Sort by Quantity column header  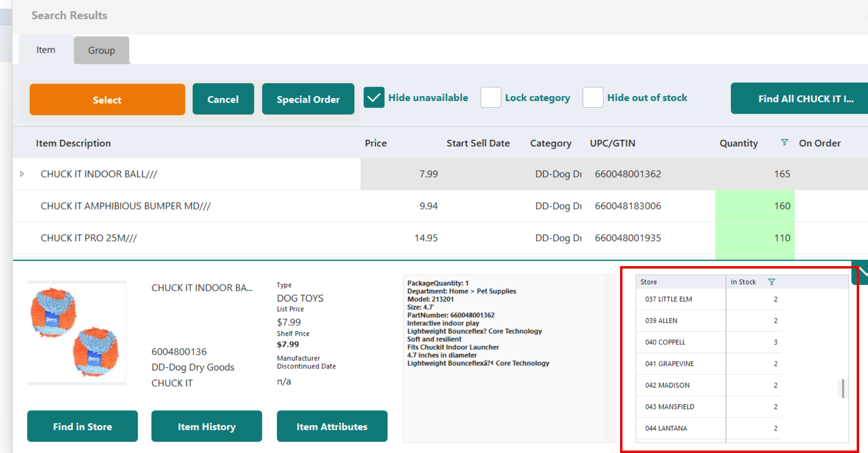[x=739, y=143]
